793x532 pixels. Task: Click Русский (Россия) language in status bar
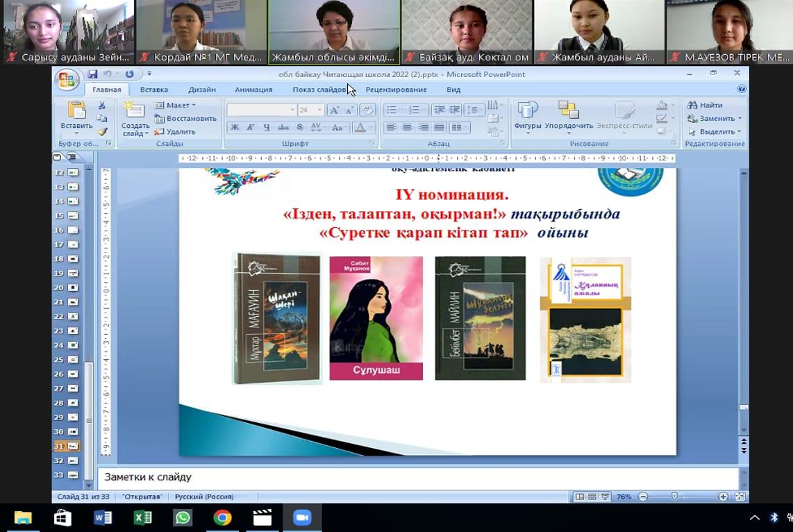click(x=204, y=497)
